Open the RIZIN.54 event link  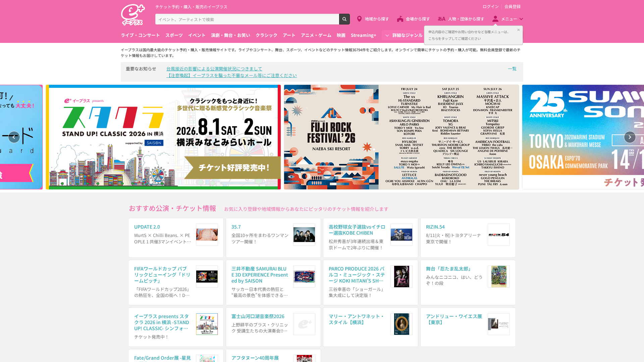tap(435, 227)
